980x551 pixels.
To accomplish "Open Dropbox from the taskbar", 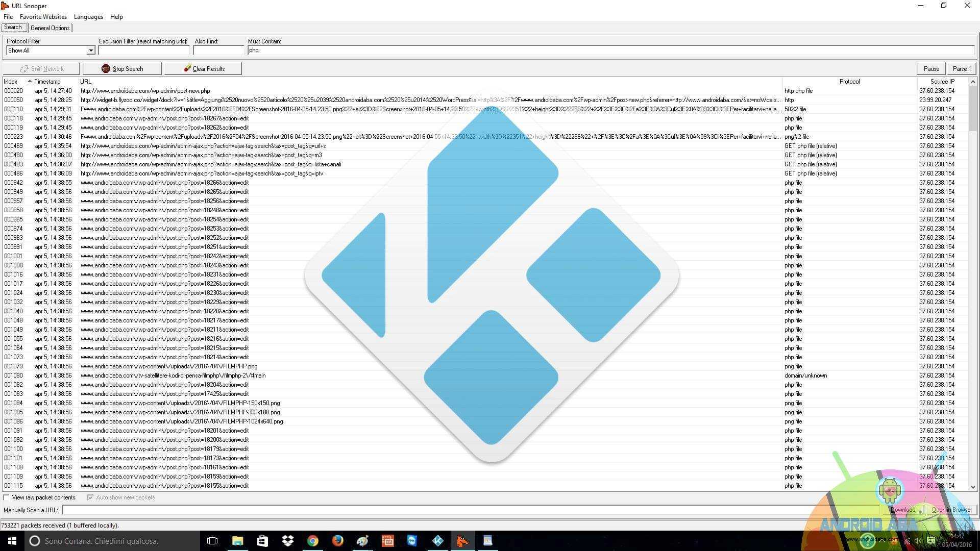I will click(x=288, y=541).
